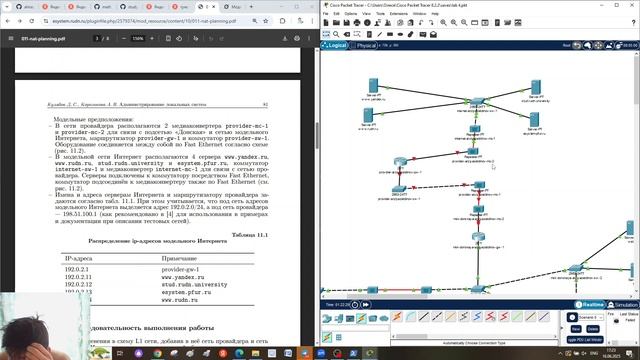
Task: Select the provider-gw-1 router in topology
Action: 400,162
